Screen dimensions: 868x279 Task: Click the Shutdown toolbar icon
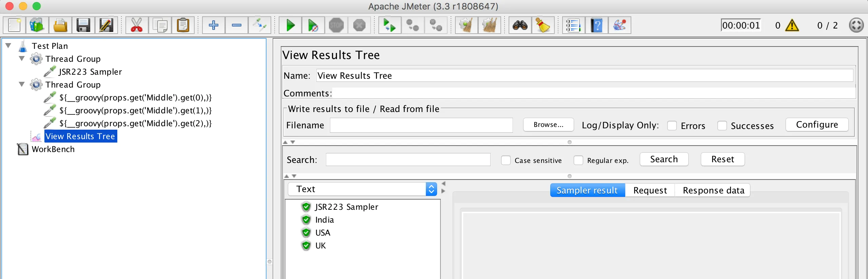(359, 25)
